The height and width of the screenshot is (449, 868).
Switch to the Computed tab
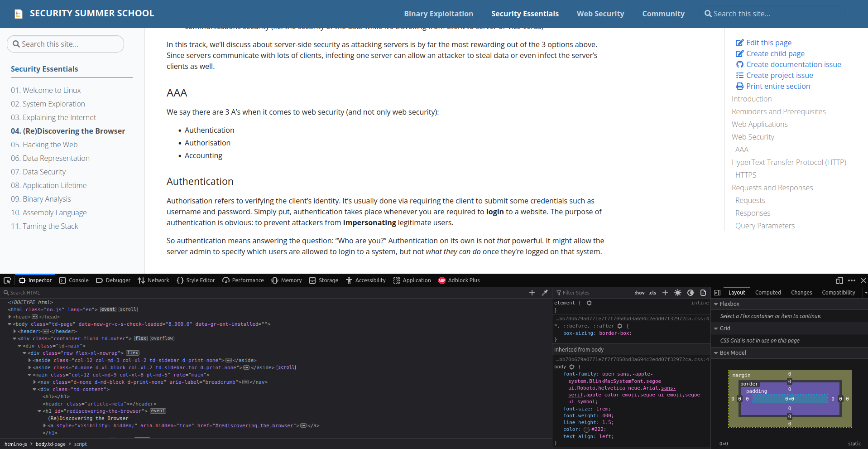(768, 292)
